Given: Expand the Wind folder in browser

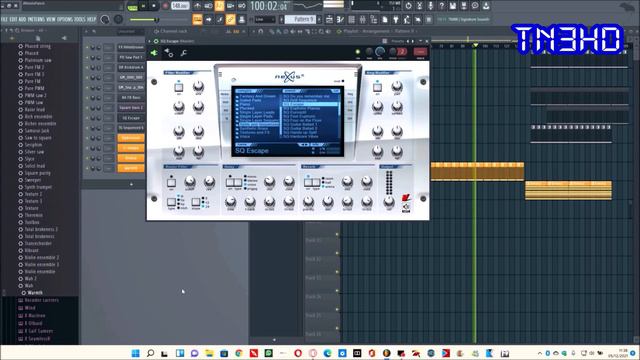Looking at the screenshot, I should [30, 308].
